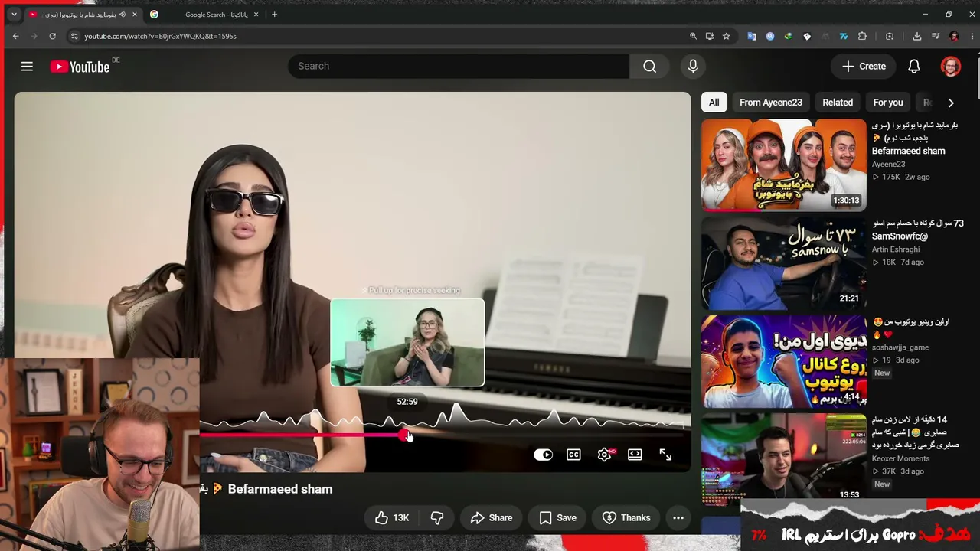Open Chrome three-dot menu
This screenshot has height=551, width=980.
pyautogui.click(x=971, y=36)
